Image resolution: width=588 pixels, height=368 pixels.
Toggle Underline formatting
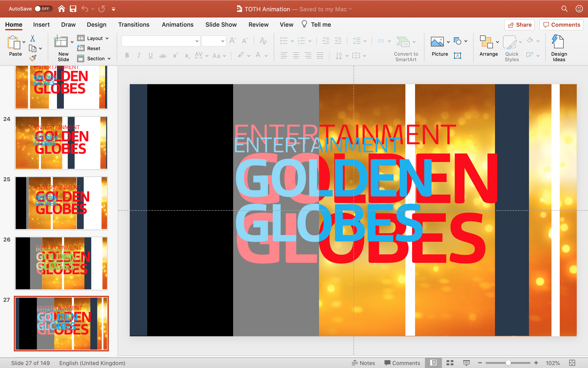tap(151, 55)
